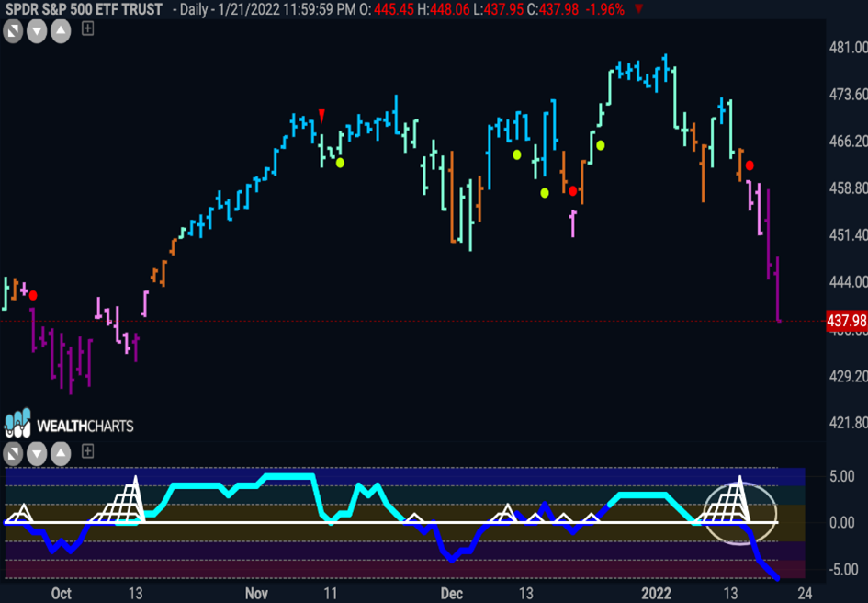Click the 24 date axis label
Viewport: 868px width, 603px height.
pyautogui.click(x=805, y=594)
